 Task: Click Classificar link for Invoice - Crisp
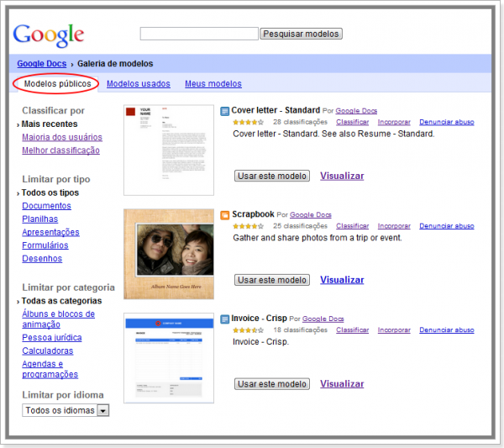(353, 330)
